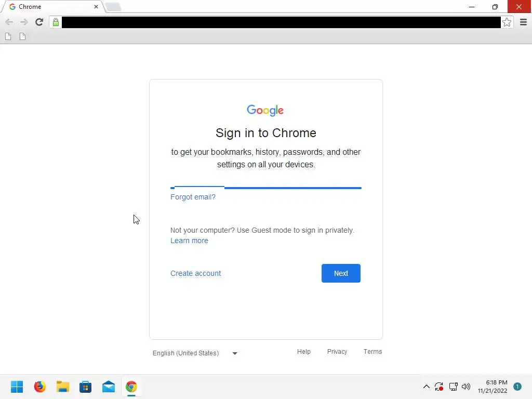Click the black address bar field

[281, 22]
